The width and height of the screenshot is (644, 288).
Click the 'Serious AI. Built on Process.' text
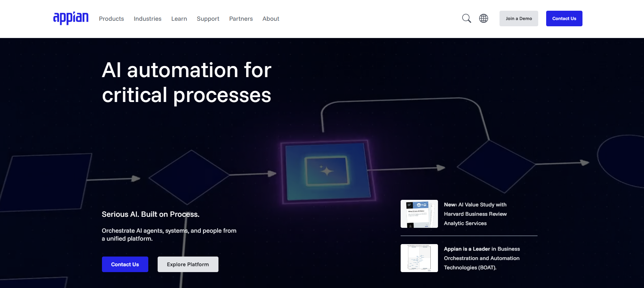coord(151,214)
